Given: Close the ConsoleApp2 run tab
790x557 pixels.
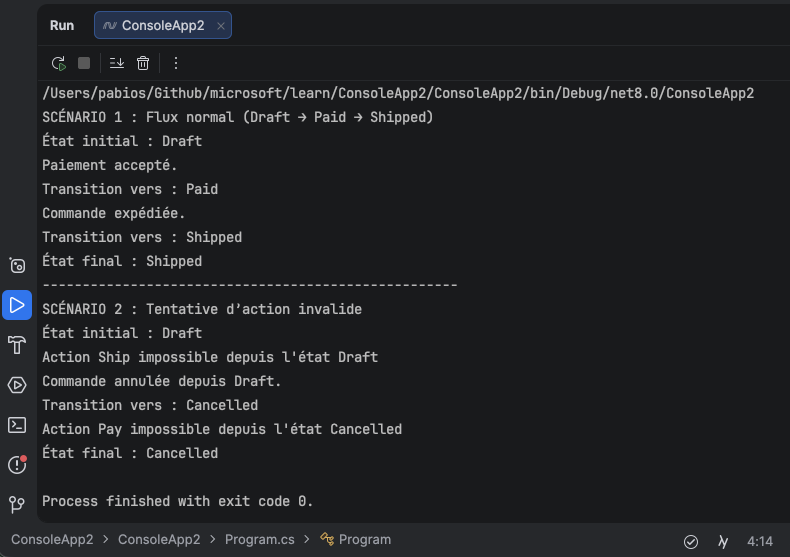Looking at the screenshot, I should [x=220, y=26].
